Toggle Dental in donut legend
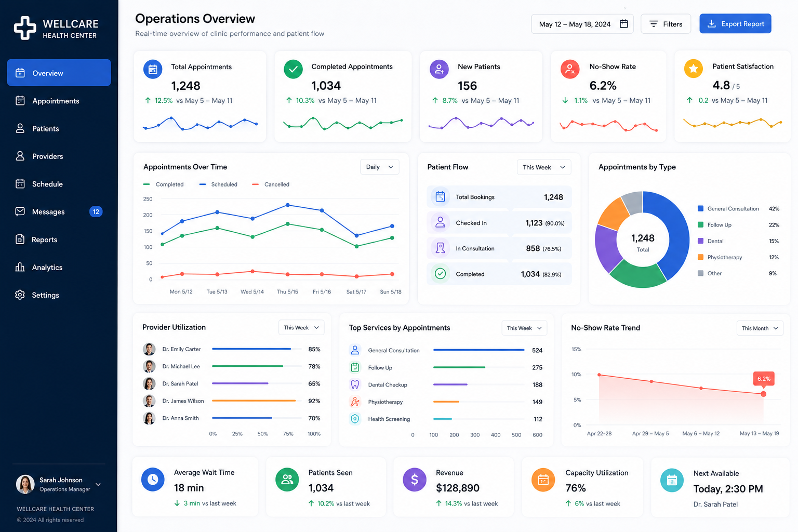Screen dimensions: 798x532 pyautogui.click(x=711, y=241)
